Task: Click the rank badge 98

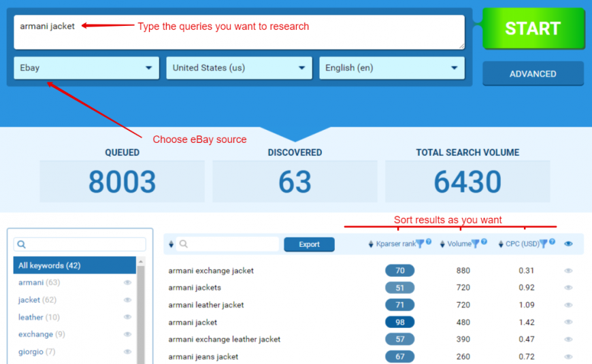Action: [x=400, y=322]
